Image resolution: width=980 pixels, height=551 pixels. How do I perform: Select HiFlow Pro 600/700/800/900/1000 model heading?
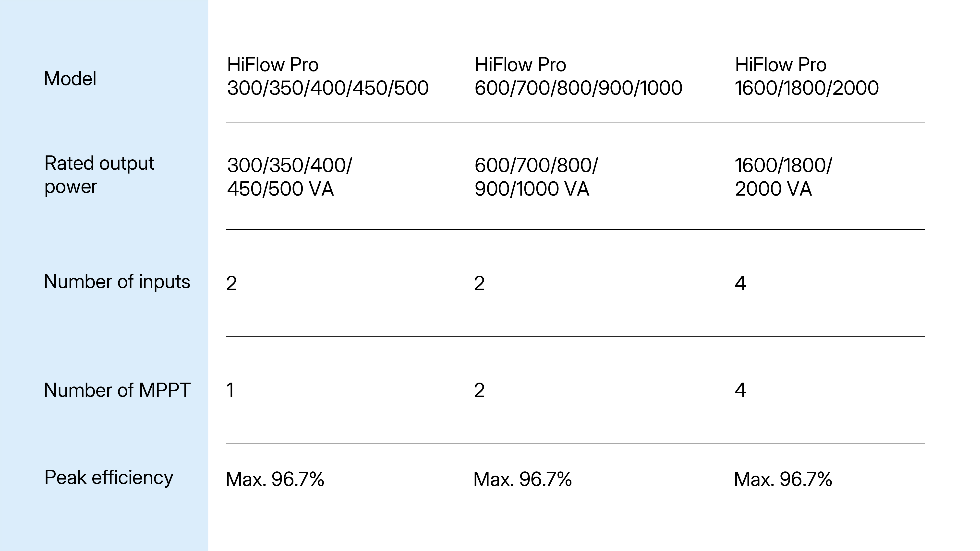[x=578, y=76]
